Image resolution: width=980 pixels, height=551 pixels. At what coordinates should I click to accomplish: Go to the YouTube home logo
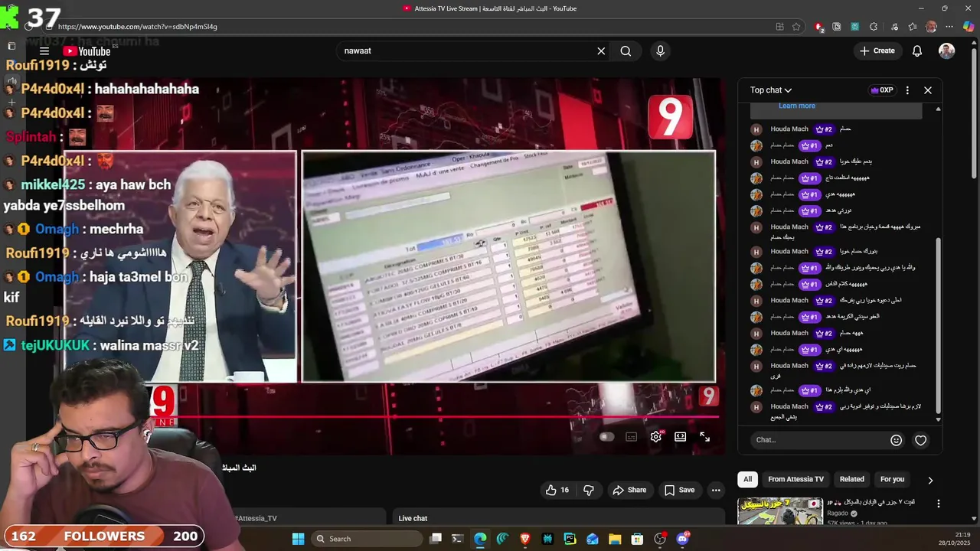(x=87, y=51)
